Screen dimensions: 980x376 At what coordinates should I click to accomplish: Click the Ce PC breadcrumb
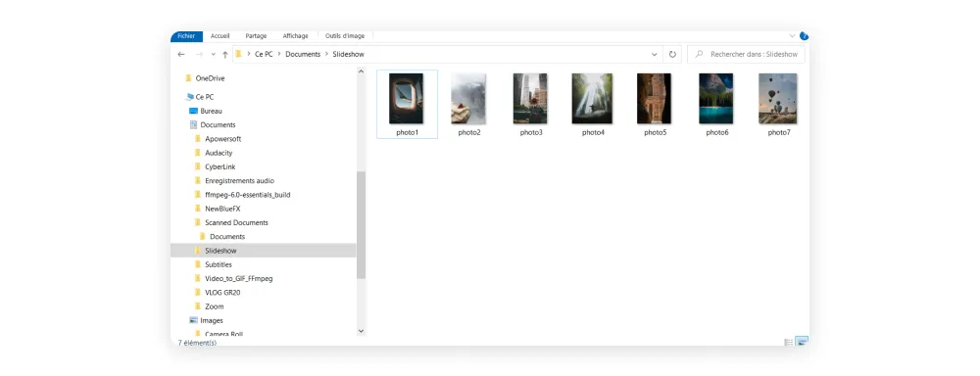coord(264,54)
